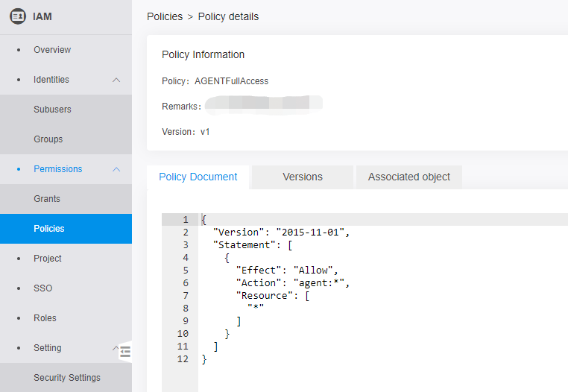Switch to the Policy Document tab
Image resolution: width=568 pixels, height=392 pixels.
198,177
